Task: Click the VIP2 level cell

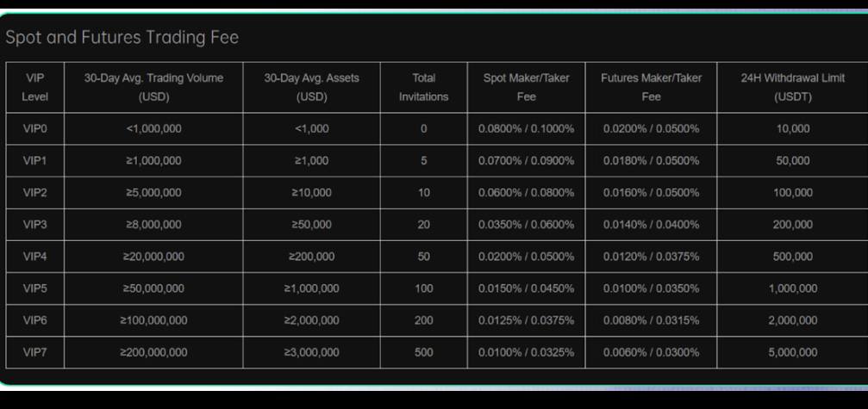Action: coord(34,193)
